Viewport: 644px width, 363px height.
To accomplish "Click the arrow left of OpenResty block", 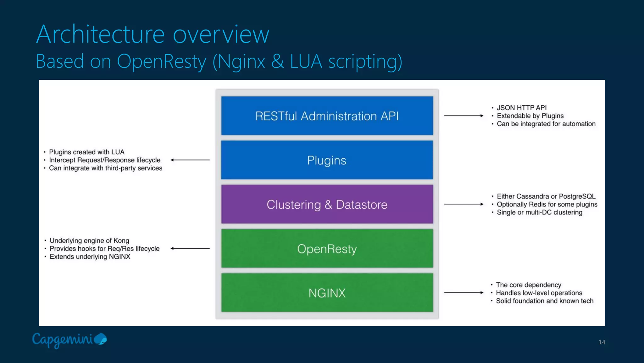I will click(x=190, y=248).
